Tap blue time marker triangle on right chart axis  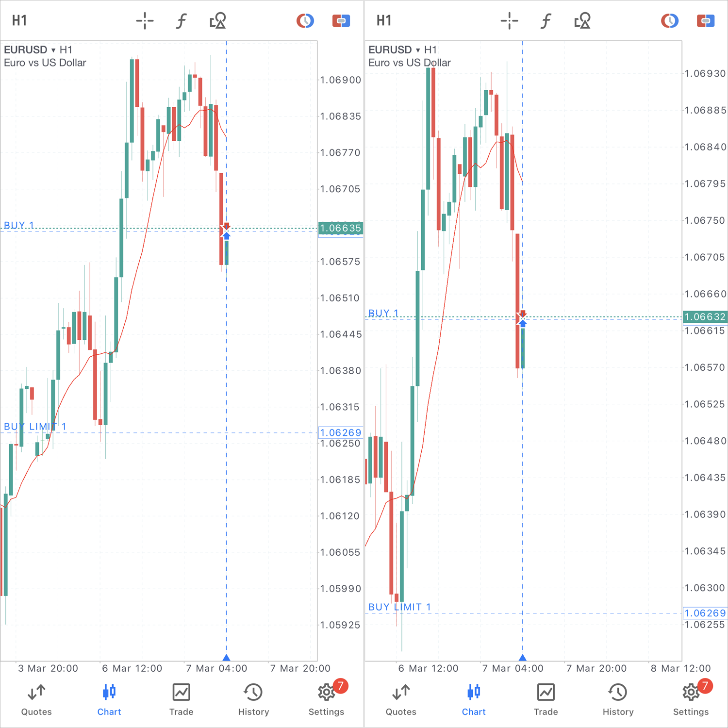click(523, 658)
